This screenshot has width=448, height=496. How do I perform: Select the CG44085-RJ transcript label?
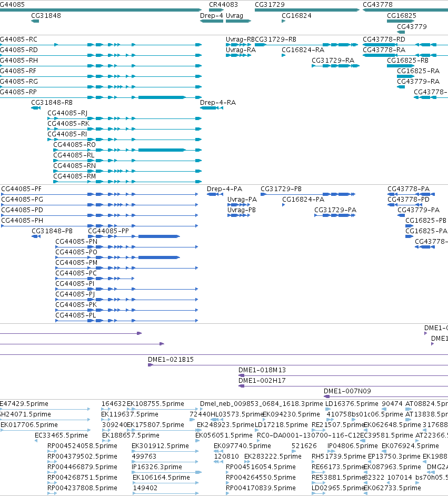[67, 113]
